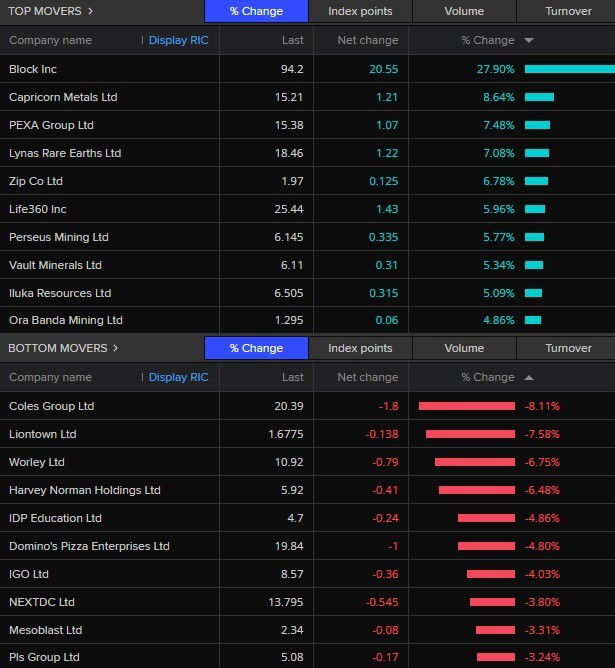
Task: Click the descending sort arrow in Top Movers
Action: (529, 41)
